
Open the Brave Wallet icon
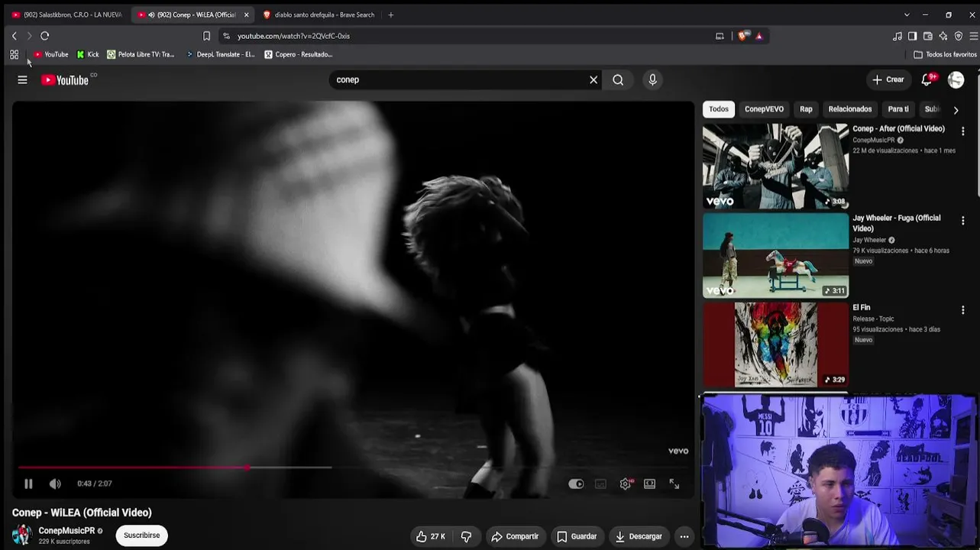click(927, 36)
